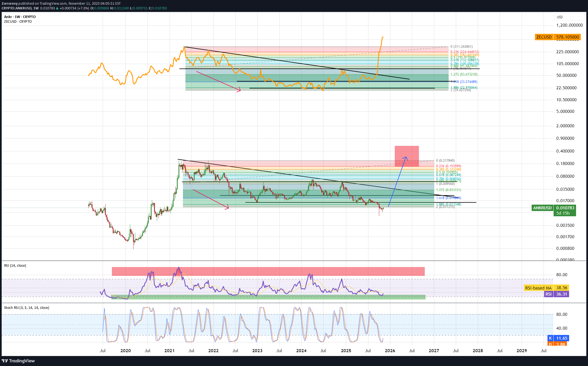
Task: Click the 2026 label on time axis
Action: tap(390, 351)
